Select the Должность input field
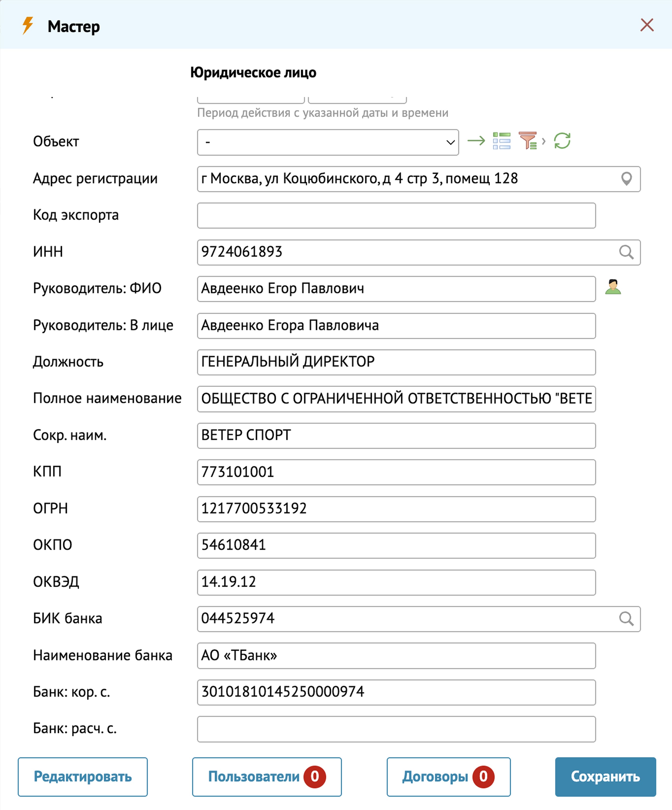 click(396, 362)
